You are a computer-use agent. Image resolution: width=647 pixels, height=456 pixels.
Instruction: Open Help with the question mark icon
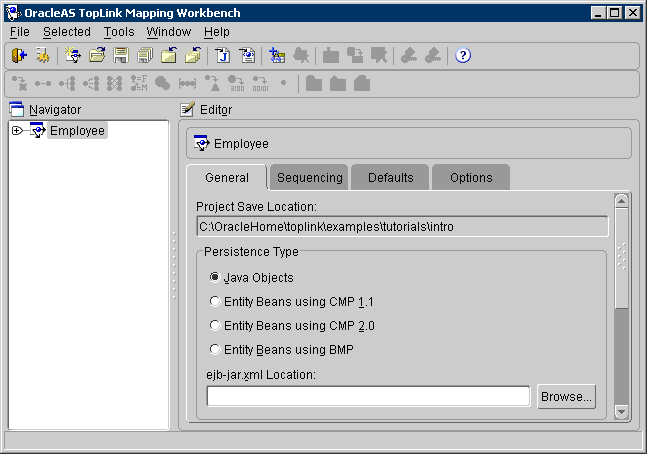[463, 55]
